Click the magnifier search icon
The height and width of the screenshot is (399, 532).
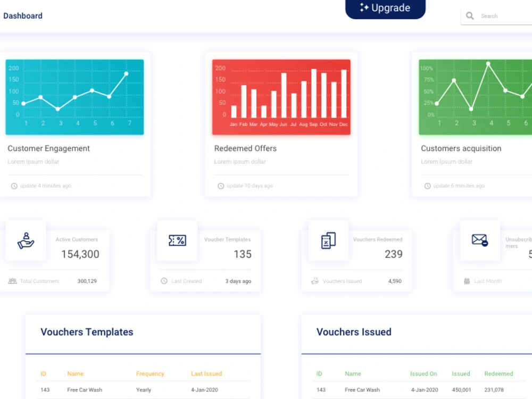click(x=470, y=16)
